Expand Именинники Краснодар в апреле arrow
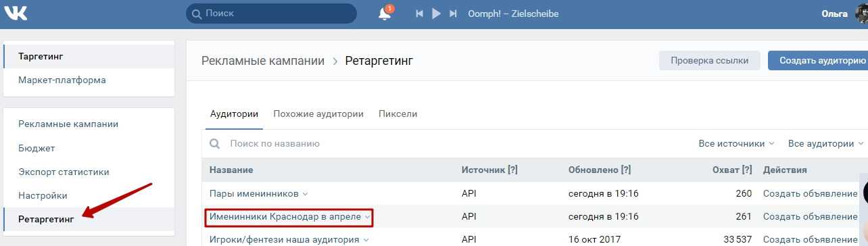 click(x=367, y=217)
